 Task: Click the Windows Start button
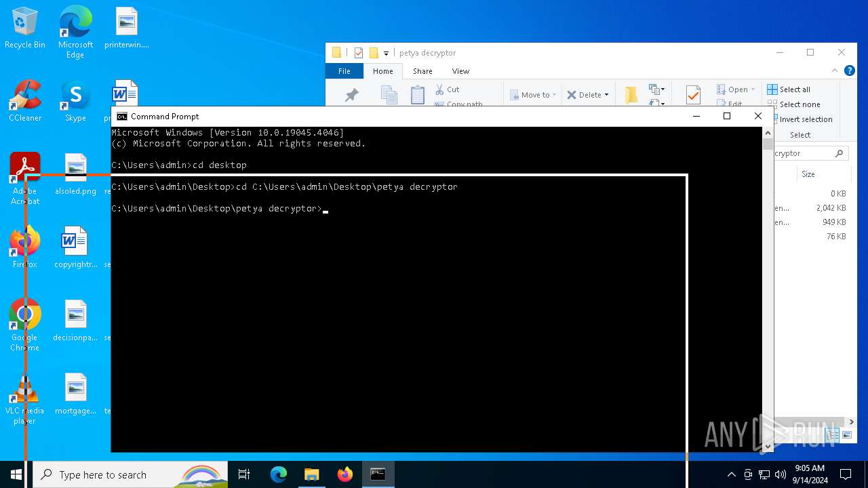point(16,474)
